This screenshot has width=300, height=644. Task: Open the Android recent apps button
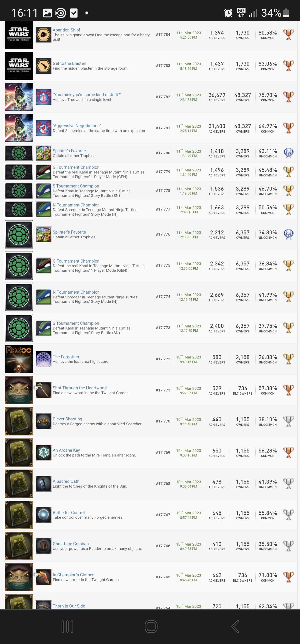67,626
